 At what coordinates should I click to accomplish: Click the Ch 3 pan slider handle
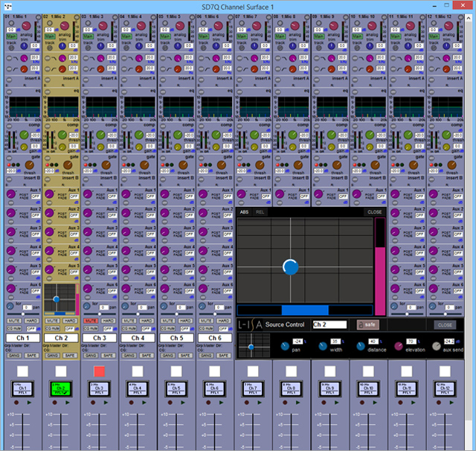pyautogui.click(x=99, y=314)
